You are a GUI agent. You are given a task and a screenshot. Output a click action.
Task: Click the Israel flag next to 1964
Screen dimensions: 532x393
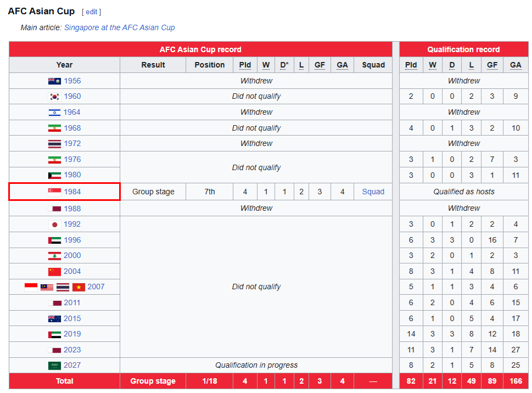click(x=54, y=113)
